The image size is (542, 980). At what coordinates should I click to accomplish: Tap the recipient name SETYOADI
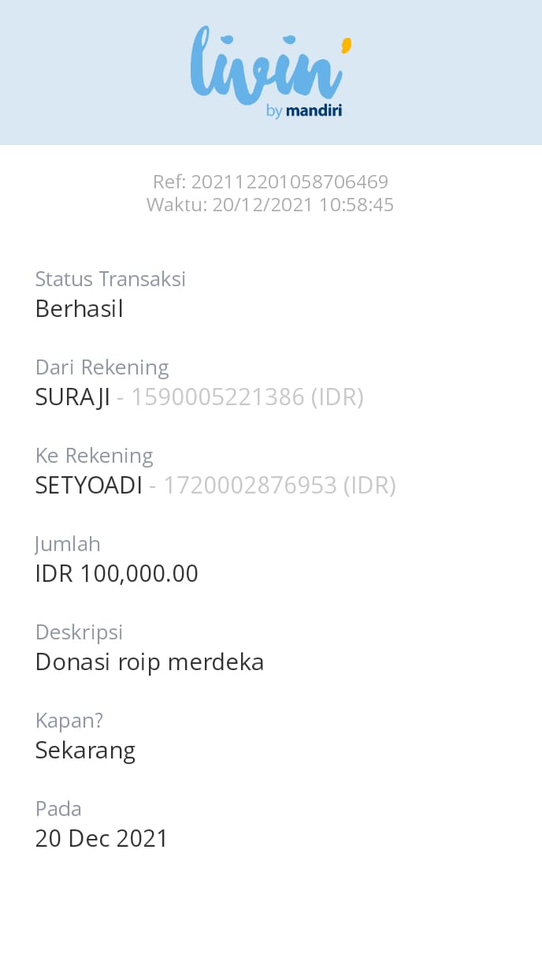coord(89,486)
